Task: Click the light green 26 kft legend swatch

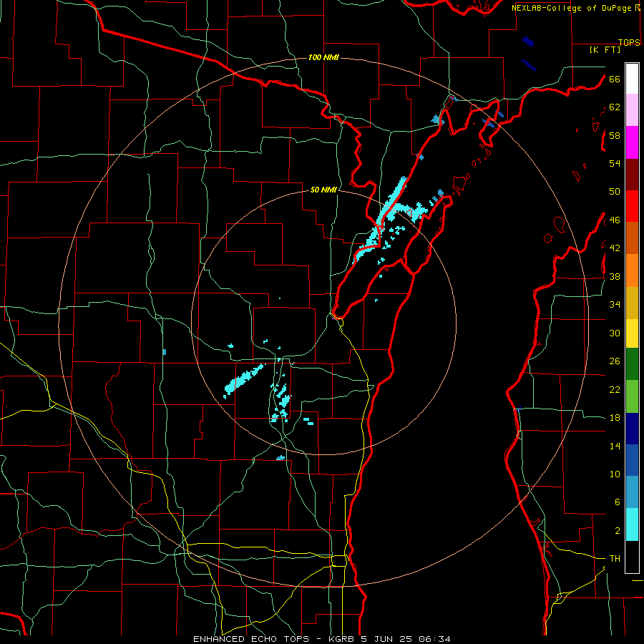Action: click(x=632, y=396)
